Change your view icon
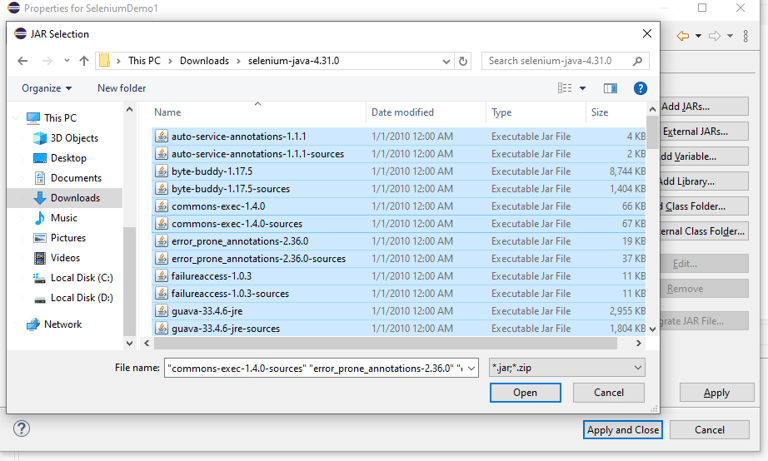Image resolution: width=768 pixels, height=461 pixels. tap(565, 88)
